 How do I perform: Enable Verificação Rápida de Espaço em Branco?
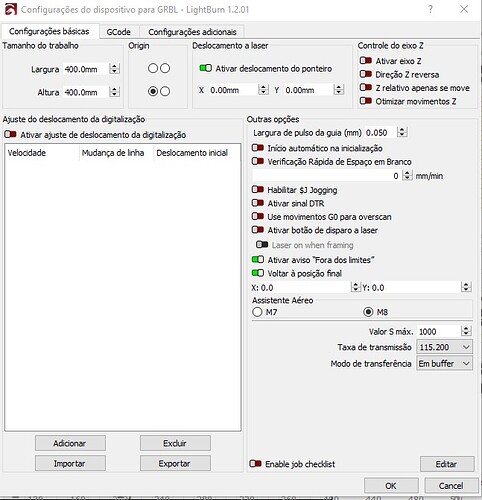click(258, 161)
